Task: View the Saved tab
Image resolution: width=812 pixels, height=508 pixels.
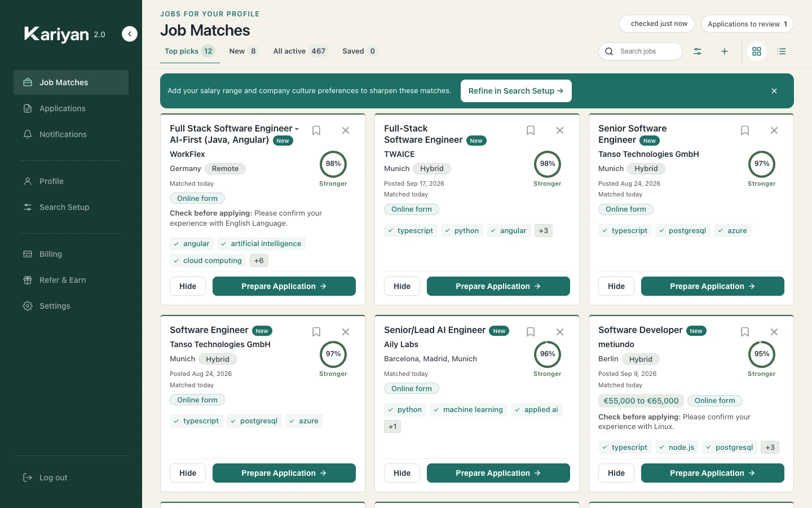Action: (x=360, y=51)
